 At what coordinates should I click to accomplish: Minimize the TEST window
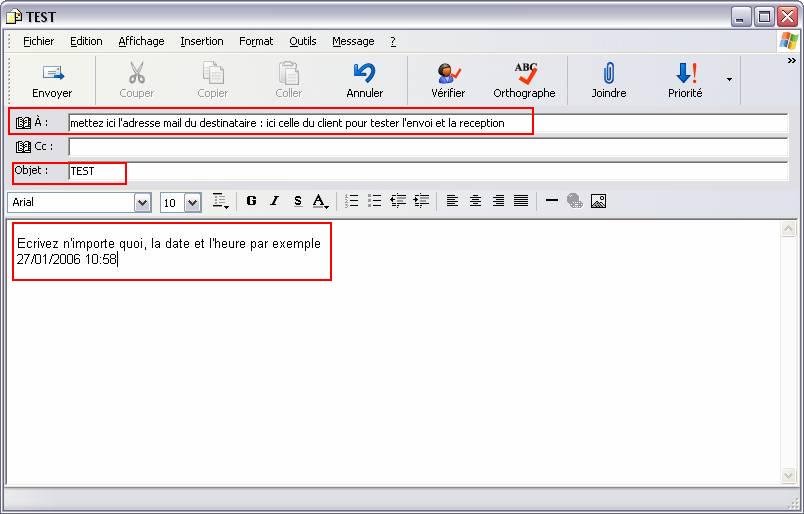pyautogui.click(x=740, y=17)
